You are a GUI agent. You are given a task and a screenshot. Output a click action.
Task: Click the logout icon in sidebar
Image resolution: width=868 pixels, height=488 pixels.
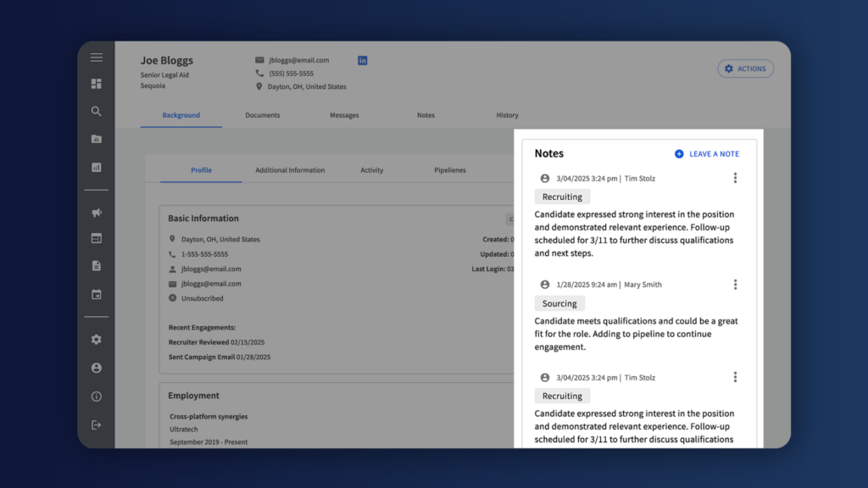click(96, 424)
